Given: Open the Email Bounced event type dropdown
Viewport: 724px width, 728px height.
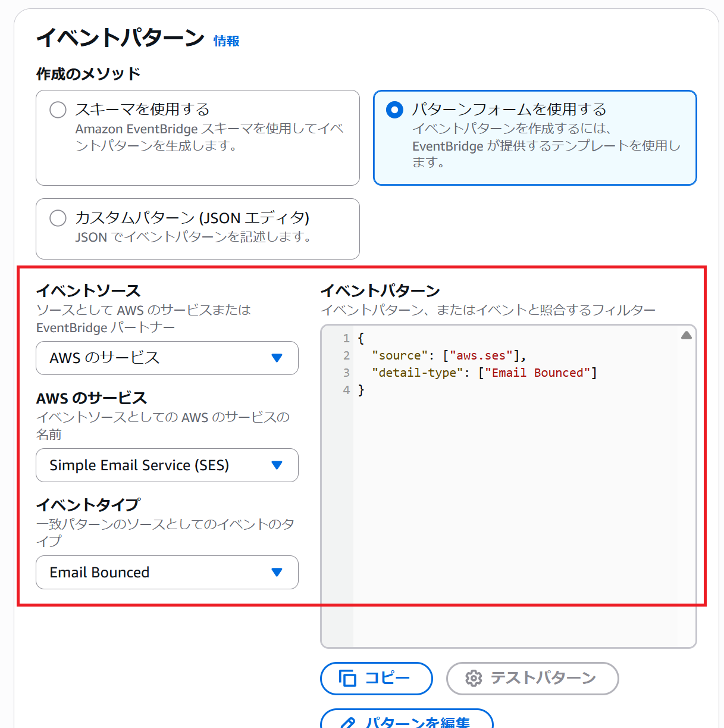Looking at the screenshot, I should point(167,572).
